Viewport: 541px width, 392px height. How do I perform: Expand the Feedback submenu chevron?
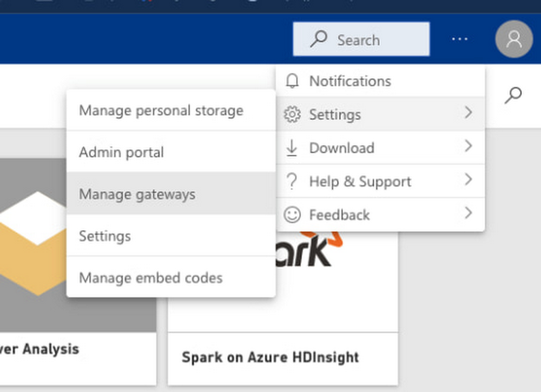[468, 214]
